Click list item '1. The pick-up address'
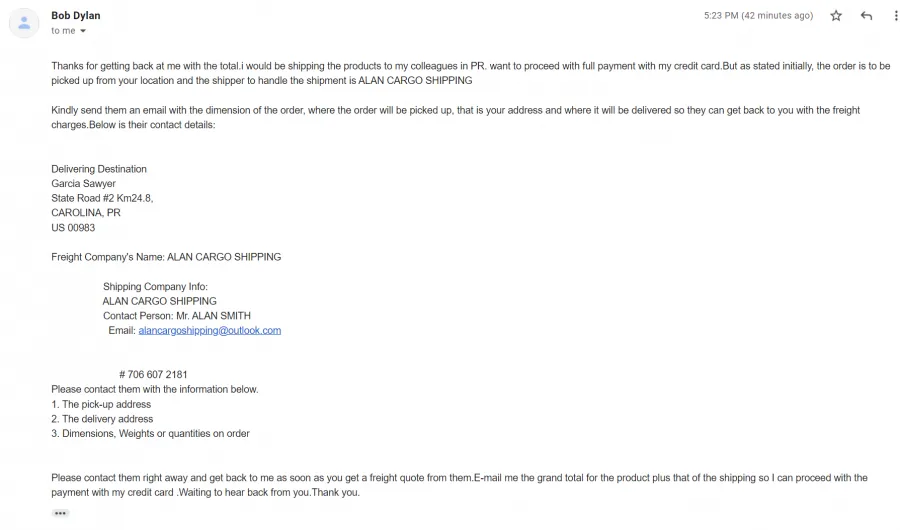The height and width of the screenshot is (530, 900). point(101,404)
